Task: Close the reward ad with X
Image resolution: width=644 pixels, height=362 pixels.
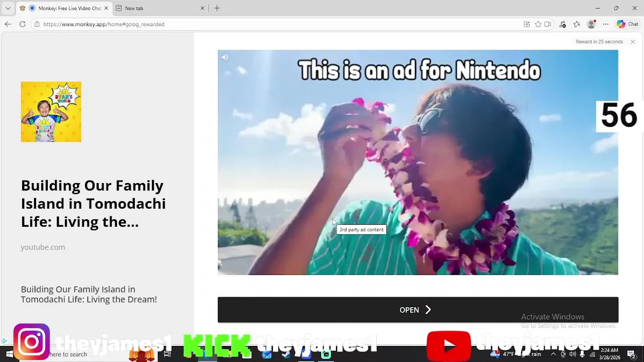Action: click(x=632, y=42)
